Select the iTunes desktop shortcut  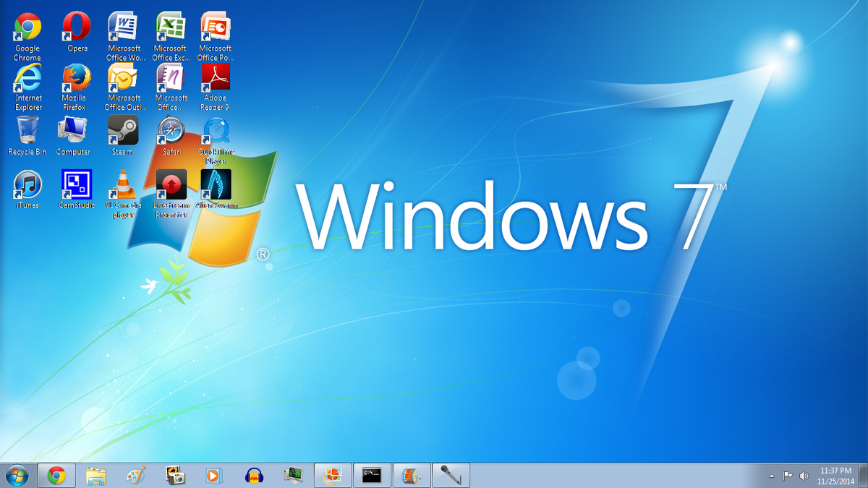[27, 189]
